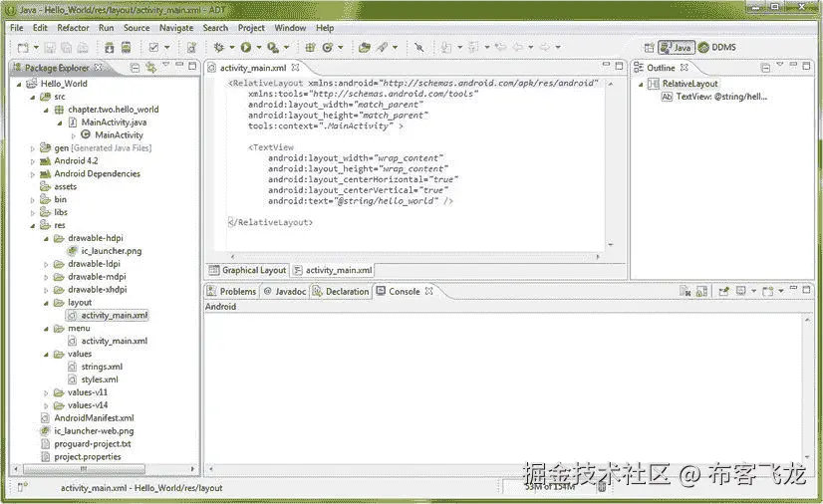Click the Pin Console icon

pyautogui.click(x=723, y=291)
